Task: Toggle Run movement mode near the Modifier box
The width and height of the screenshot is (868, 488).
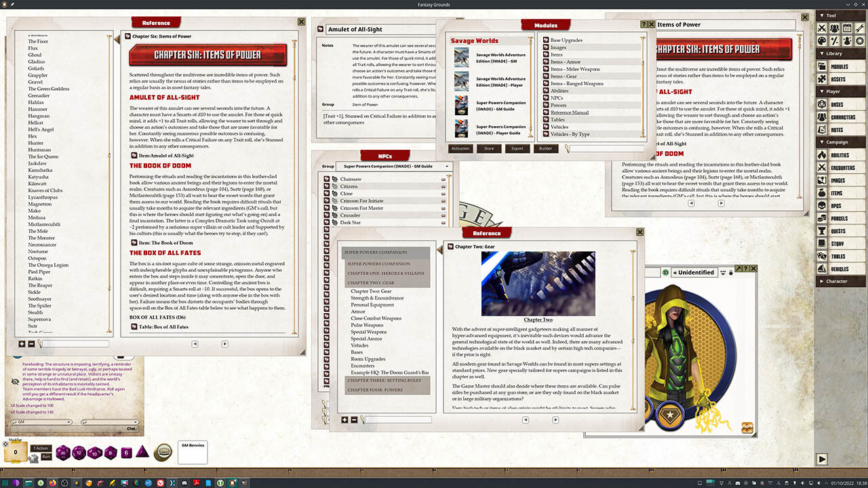Action: coord(46,455)
